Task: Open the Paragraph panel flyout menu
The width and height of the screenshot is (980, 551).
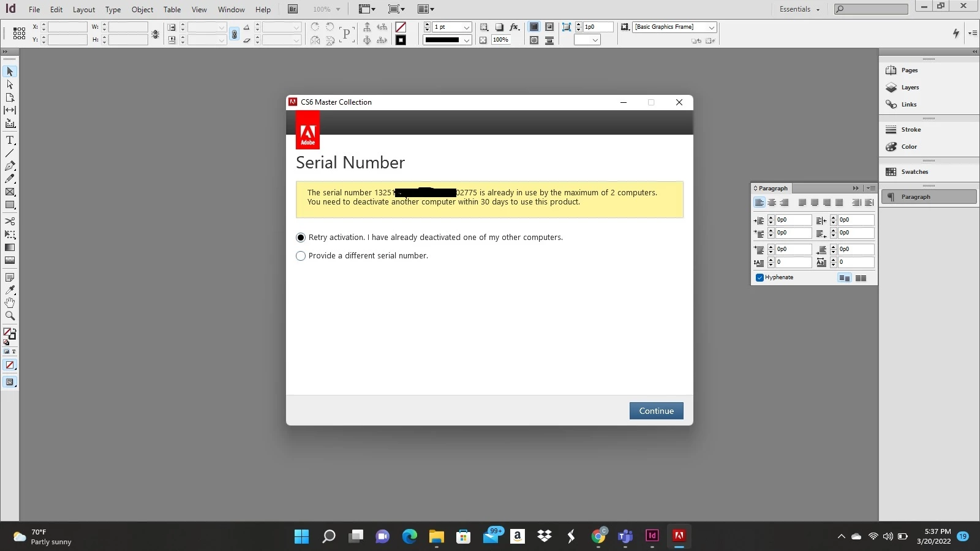Action: click(x=871, y=188)
